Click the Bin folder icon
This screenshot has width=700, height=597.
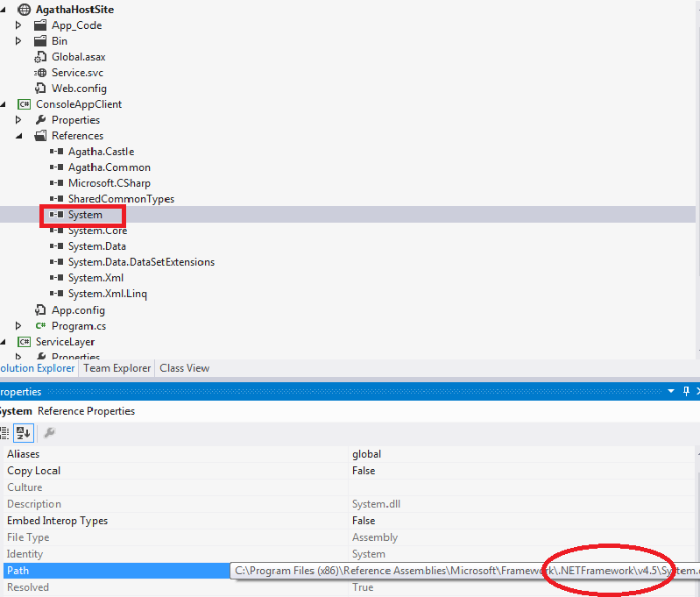coord(40,41)
